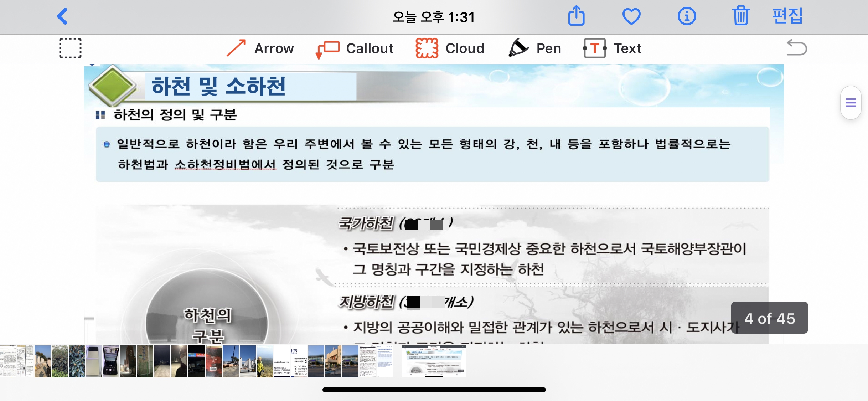Open the share sheet icon
The height and width of the screenshot is (401, 868).
coord(576,16)
